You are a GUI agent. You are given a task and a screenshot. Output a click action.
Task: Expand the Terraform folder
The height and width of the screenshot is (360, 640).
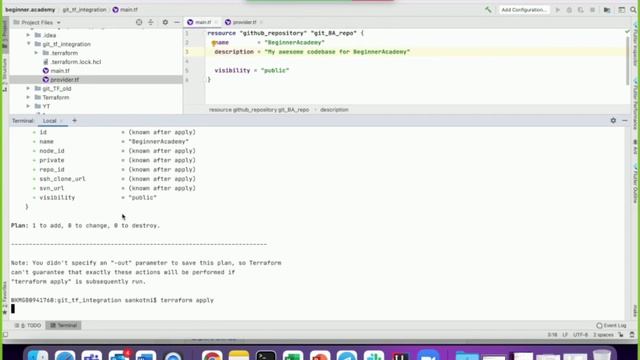click(x=28, y=97)
